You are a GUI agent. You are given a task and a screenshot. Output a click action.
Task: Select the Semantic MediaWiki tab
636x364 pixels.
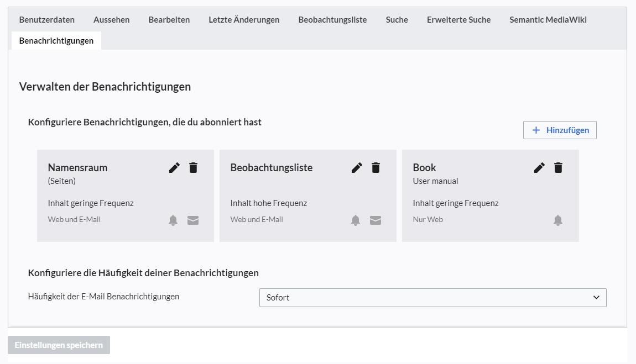click(548, 20)
